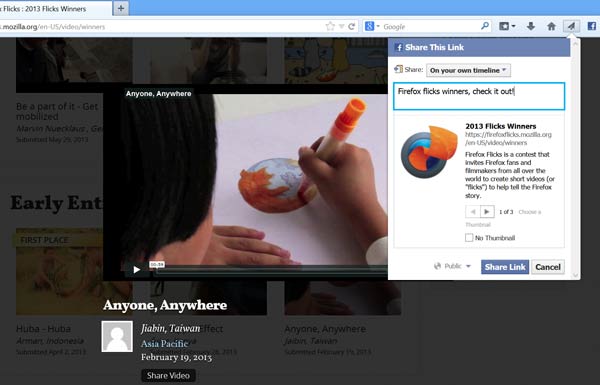600x385 pixels.
Task: Click the 'Jiabin, Taiwan' author text
Action: [171, 328]
